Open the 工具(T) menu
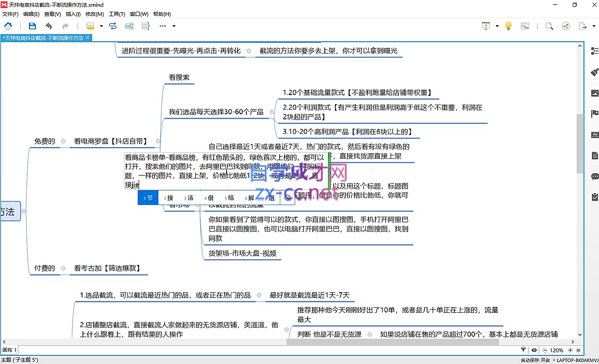The height and width of the screenshot is (364, 599). click(117, 14)
